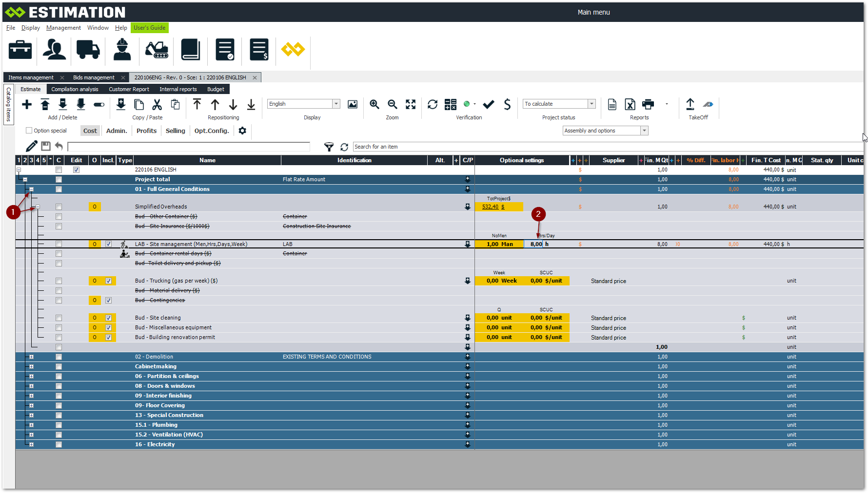Select the Profits view button

click(146, 131)
